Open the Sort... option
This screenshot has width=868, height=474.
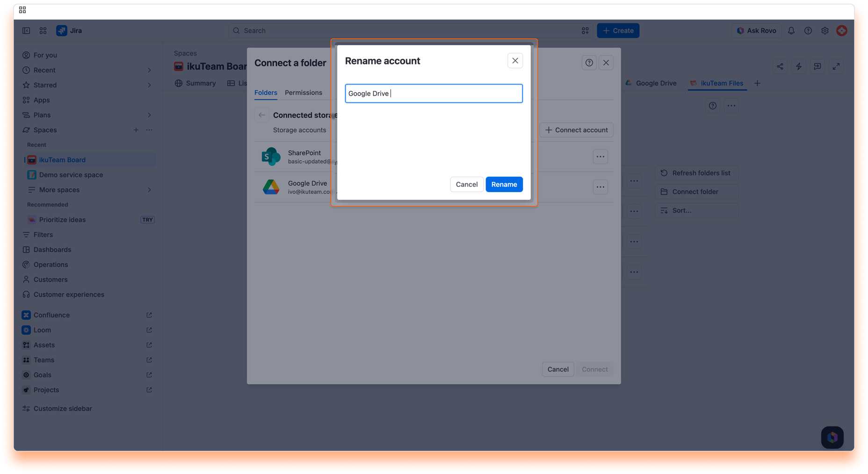(x=696, y=210)
